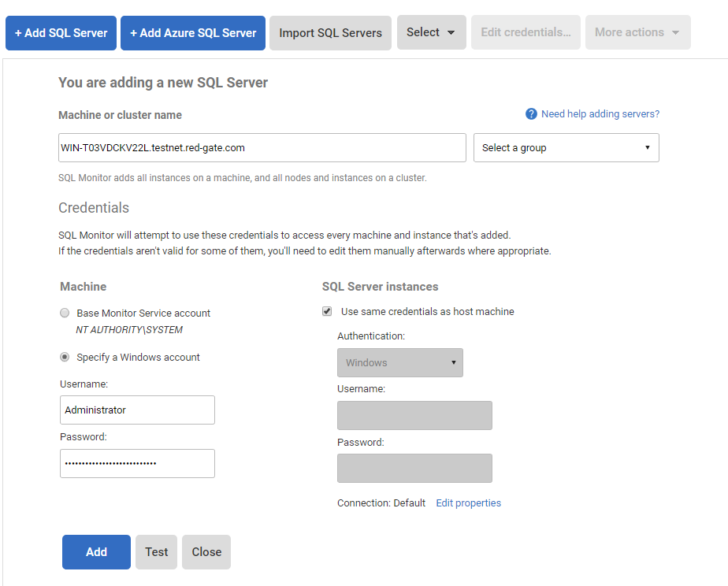Select Base Monitor Service account radio button
The height and width of the screenshot is (586, 728).
[x=65, y=313]
